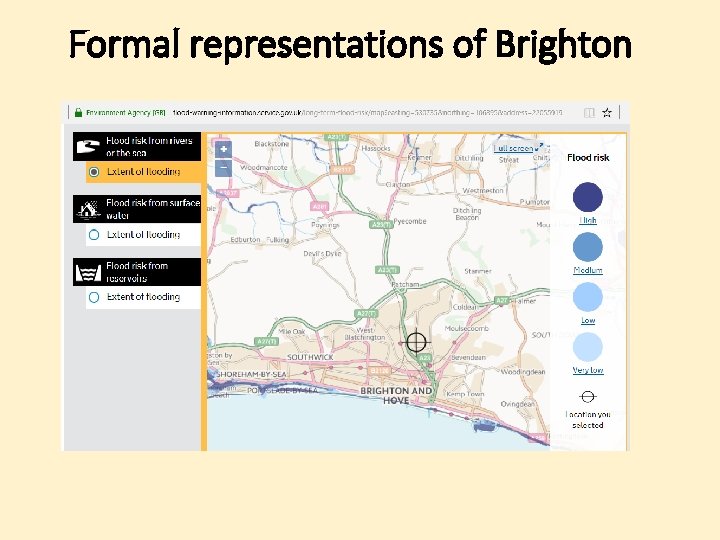Open the High flood risk link
The height and width of the screenshot is (540, 720).
click(x=588, y=220)
